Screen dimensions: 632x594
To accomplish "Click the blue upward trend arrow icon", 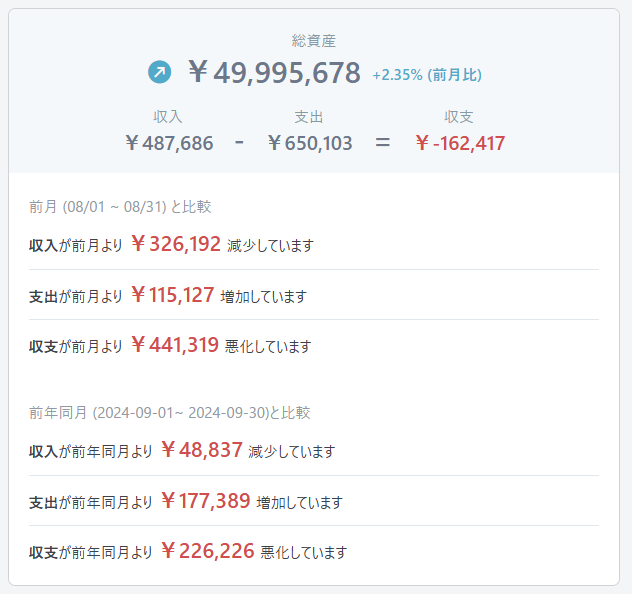I will click(160, 72).
